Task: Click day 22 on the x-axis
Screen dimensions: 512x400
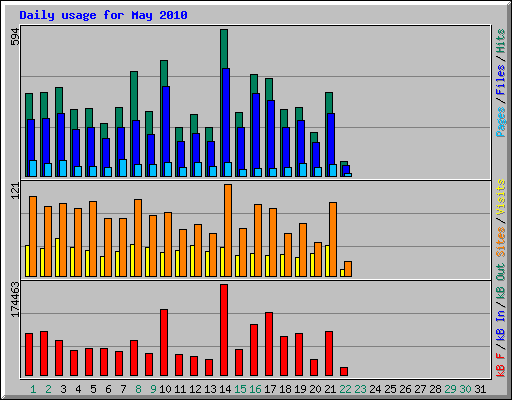Action: click(345, 389)
